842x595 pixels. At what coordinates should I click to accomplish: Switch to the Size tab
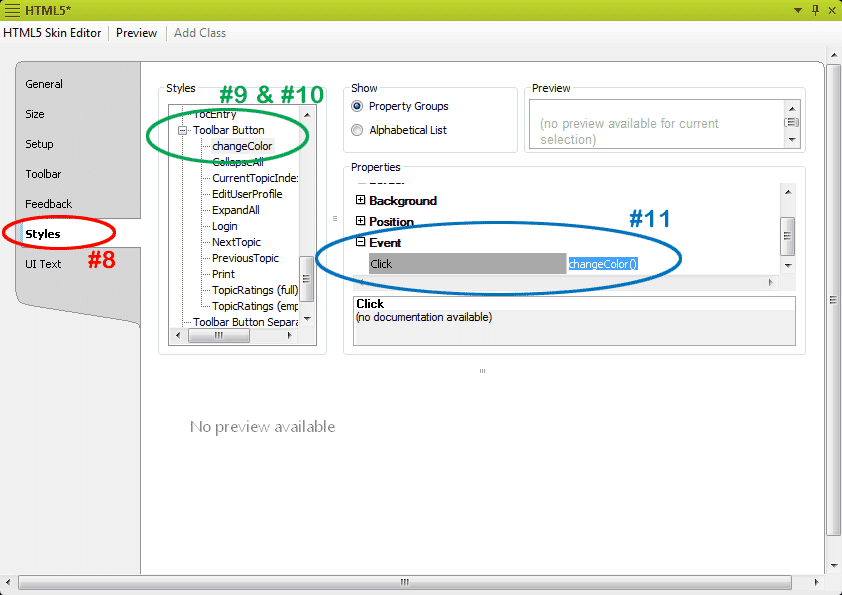pos(35,114)
